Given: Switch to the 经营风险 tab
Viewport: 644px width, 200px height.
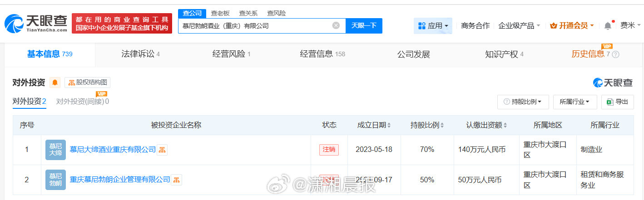Looking at the screenshot, I should (x=232, y=54).
